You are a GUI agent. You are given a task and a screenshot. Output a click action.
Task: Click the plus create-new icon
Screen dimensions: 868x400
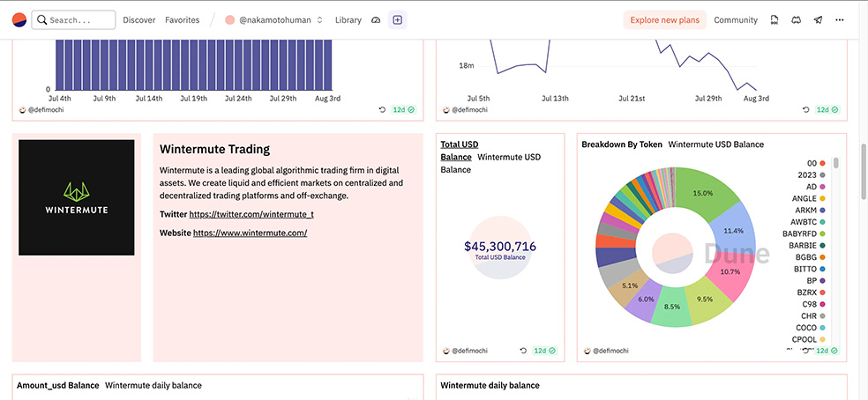[398, 20]
